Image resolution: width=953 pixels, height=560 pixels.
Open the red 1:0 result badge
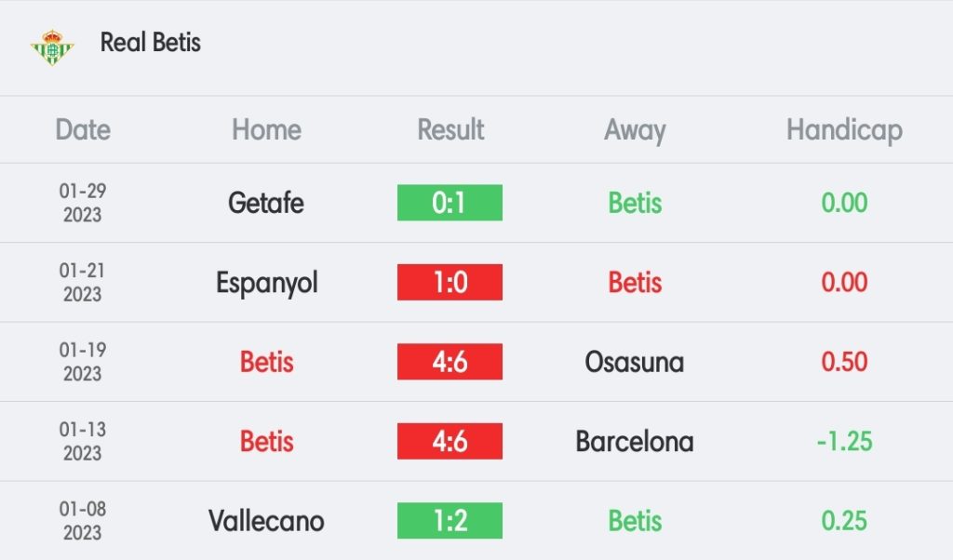(x=450, y=282)
